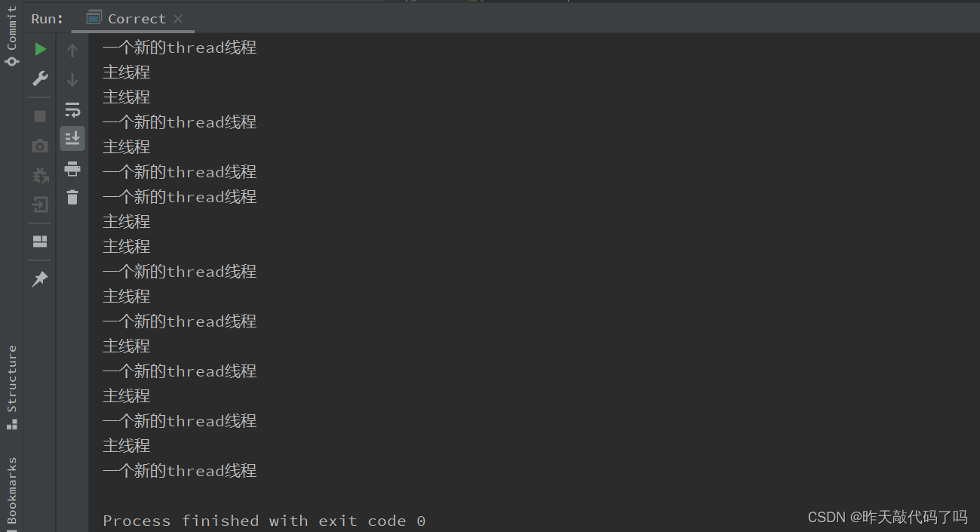Click the 'Process finished with exit code 0' line
980x532 pixels.
264,521
